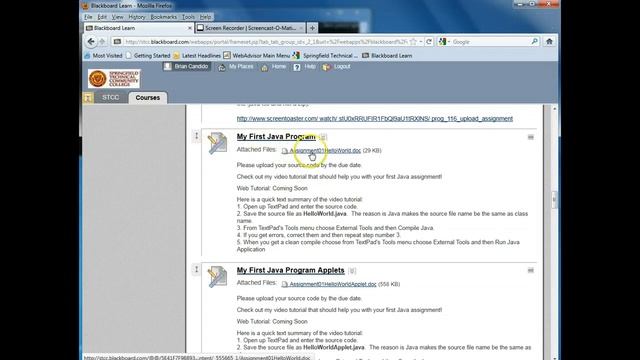Viewport: 640px width, 360px height.
Task: Open the Bookmarks menu
Action: [x=164, y=17]
